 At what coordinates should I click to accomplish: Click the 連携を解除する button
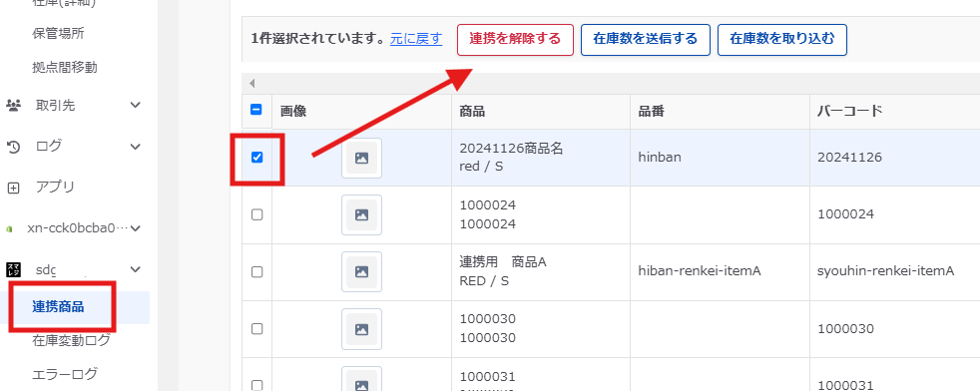(515, 40)
